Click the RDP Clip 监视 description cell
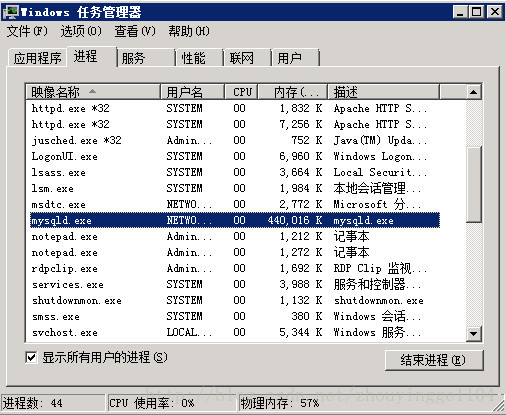Screen dimensions: 506x415 pos(380,268)
